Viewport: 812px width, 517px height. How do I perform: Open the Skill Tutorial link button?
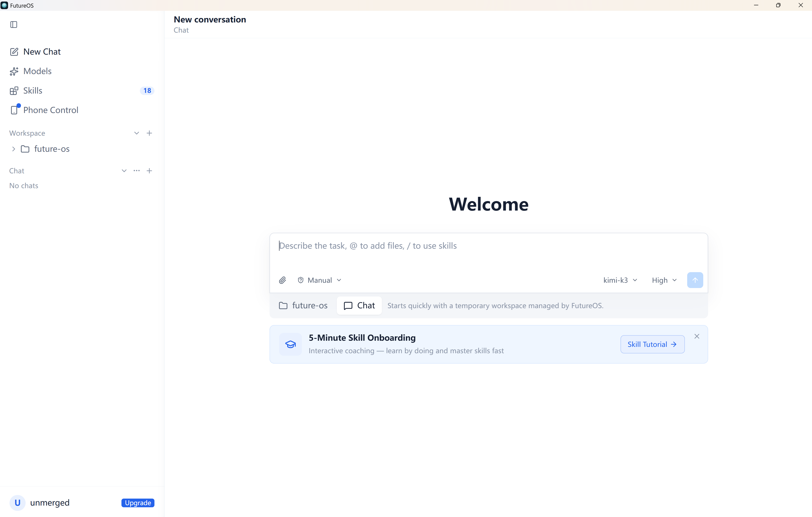(652, 344)
